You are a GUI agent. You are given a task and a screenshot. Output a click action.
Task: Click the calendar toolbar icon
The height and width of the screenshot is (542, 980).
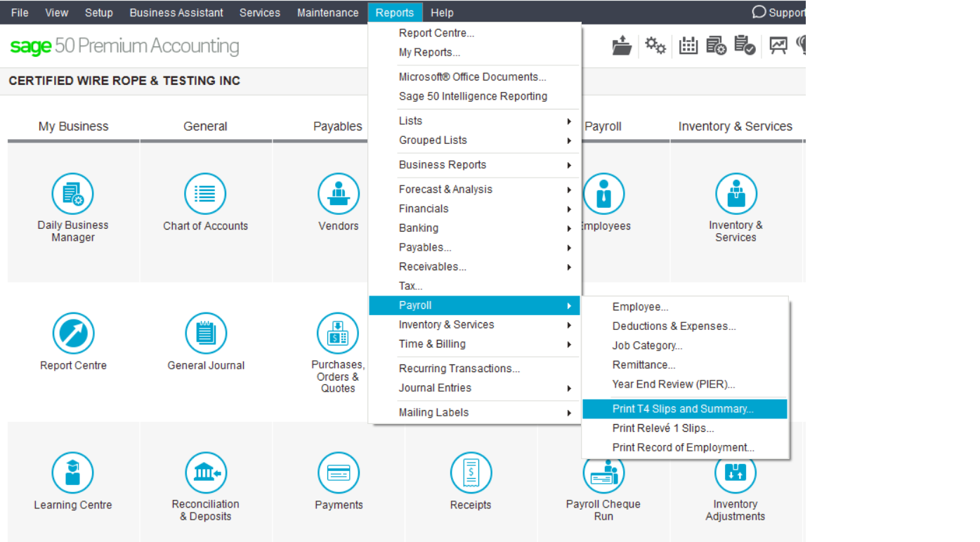[688, 46]
